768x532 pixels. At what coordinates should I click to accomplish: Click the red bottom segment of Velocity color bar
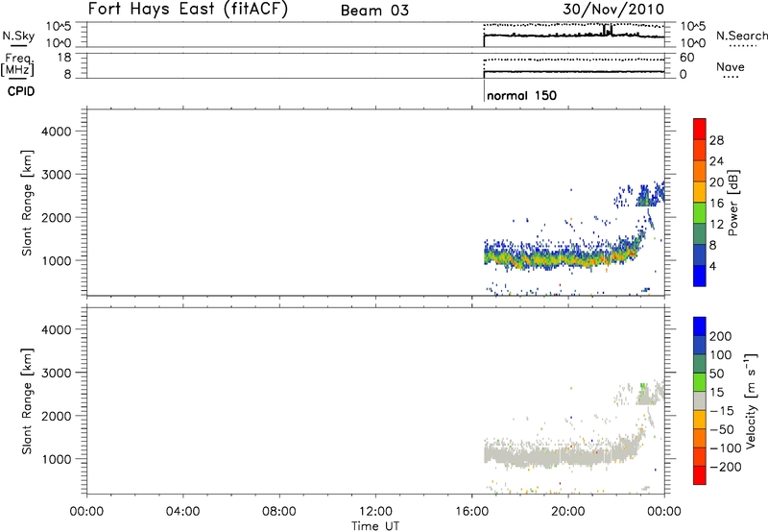tap(700, 475)
